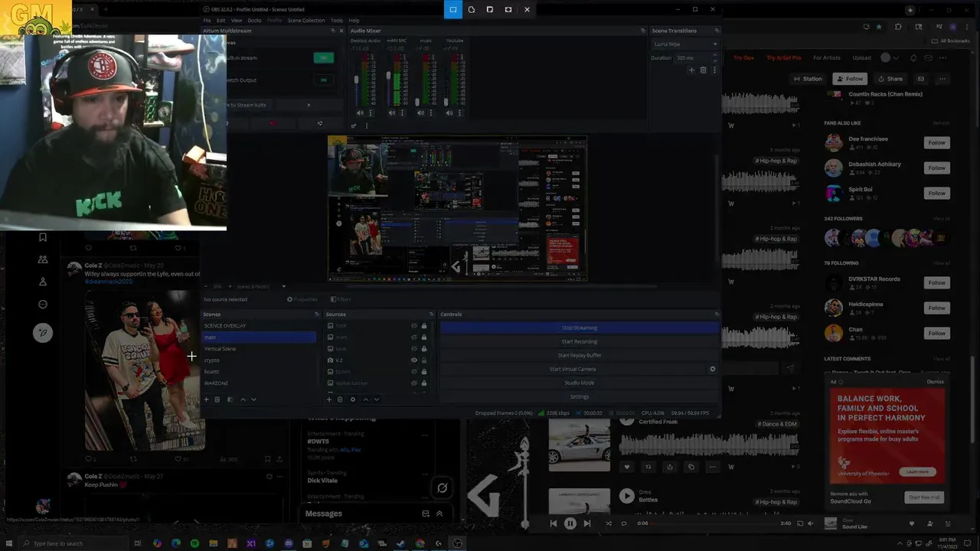Screen dimensions: 980x551
Task: Click Start Virtual Camera button
Action: click(573, 369)
